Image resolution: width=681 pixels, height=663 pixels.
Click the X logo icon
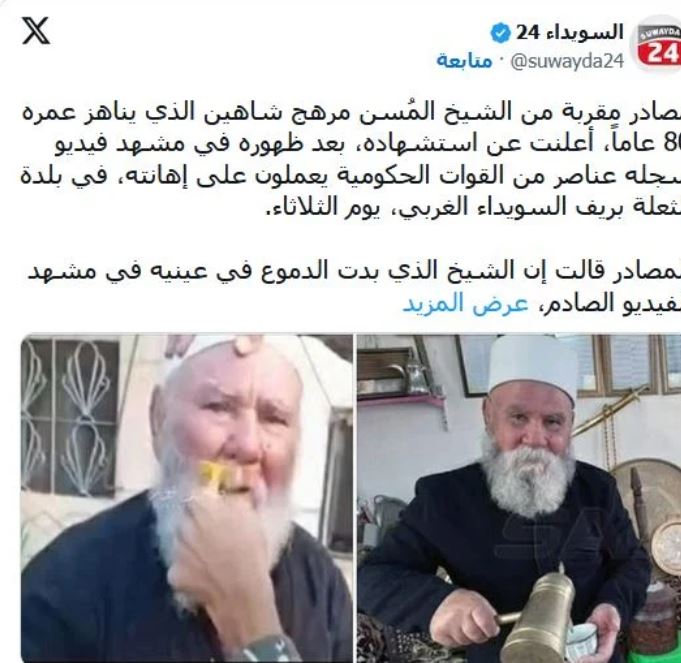coord(36,30)
